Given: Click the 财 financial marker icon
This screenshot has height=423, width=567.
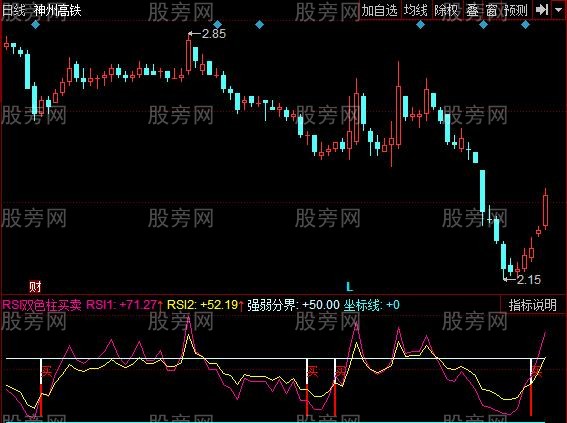Looking at the screenshot, I should [35, 287].
